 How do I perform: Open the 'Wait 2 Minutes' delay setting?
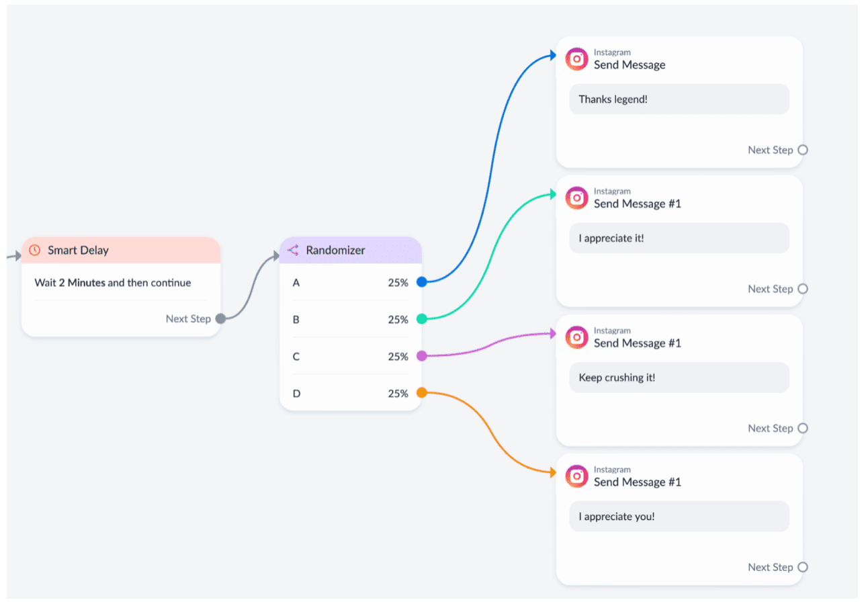coord(113,283)
